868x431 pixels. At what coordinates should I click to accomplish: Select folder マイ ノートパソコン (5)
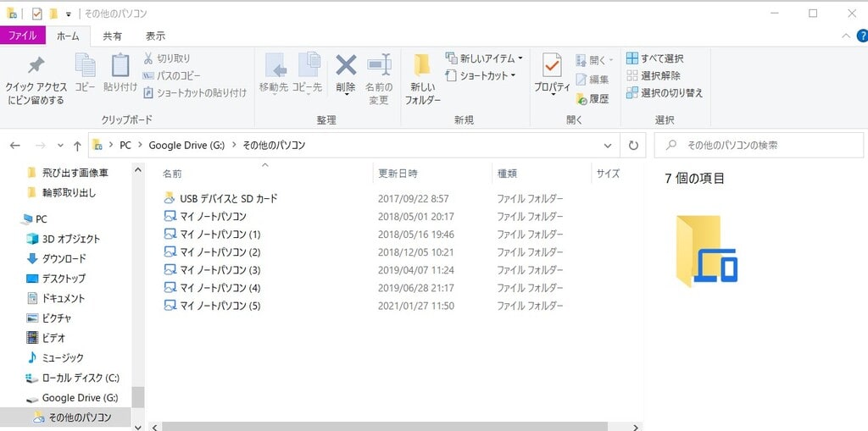point(212,306)
